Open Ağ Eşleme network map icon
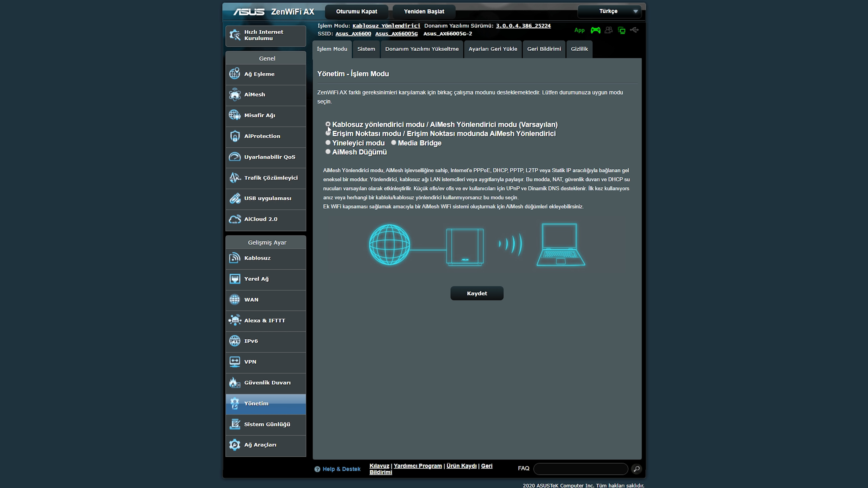 pyautogui.click(x=235, y=74)
